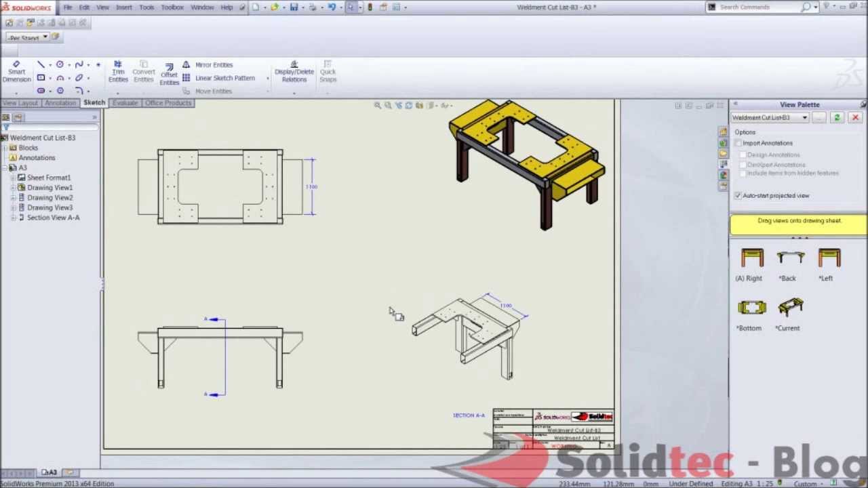Image resolution: width=868 pixels, height=488 pixels.
Task: Select the Corner Rectangle sketch tool
Action: pos(41,78)
